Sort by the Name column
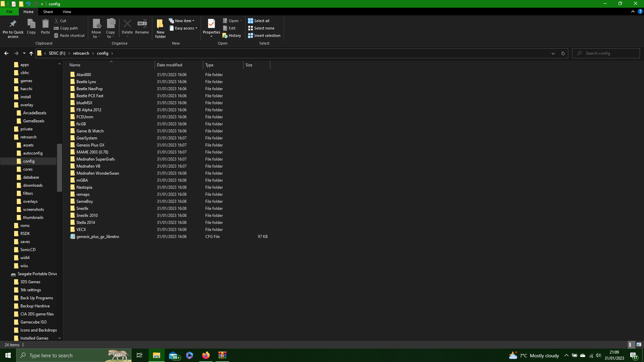Viewport: 644px width, 362px height. click(x=111, y=65)
